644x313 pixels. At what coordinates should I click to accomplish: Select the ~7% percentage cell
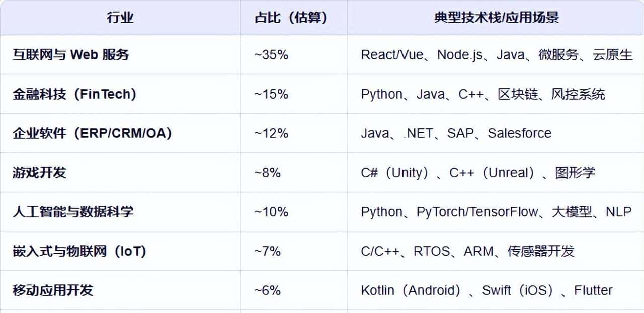point(268,251)
